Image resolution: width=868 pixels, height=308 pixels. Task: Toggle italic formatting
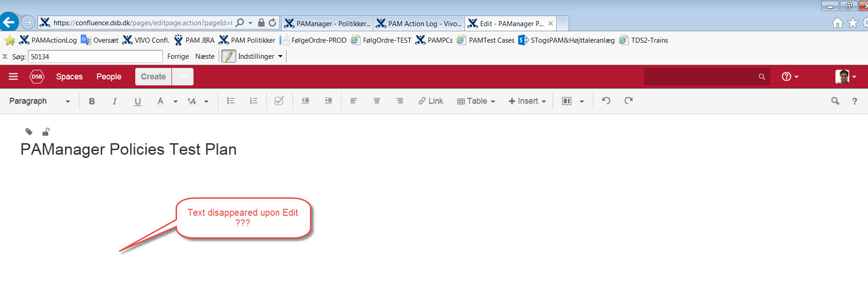115,101
